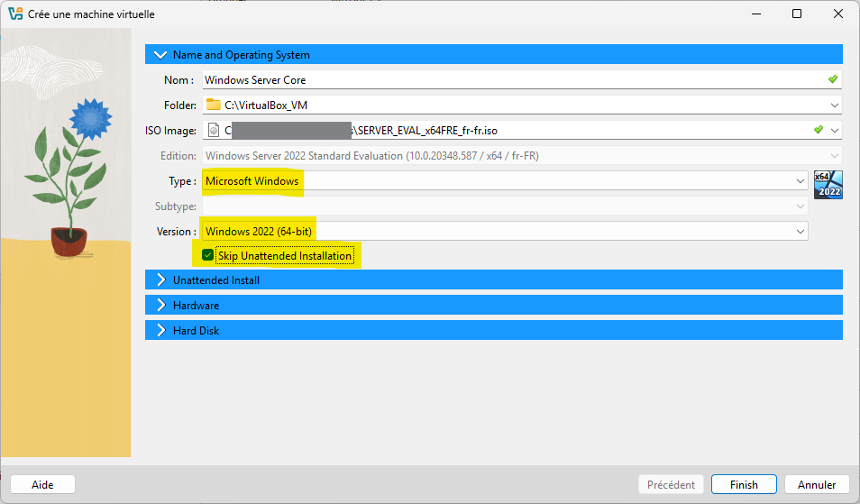
Task: Click the VirtualBox icon in title bar
Action: (x=15, y=14)
